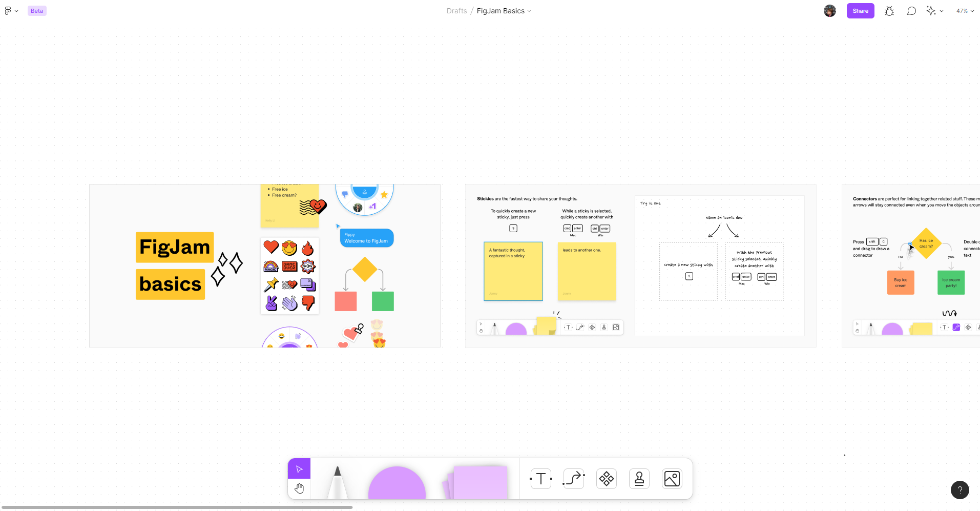Click the Beta badge
The width and height of the screenshot is (980, 511).
coord(37,11)
